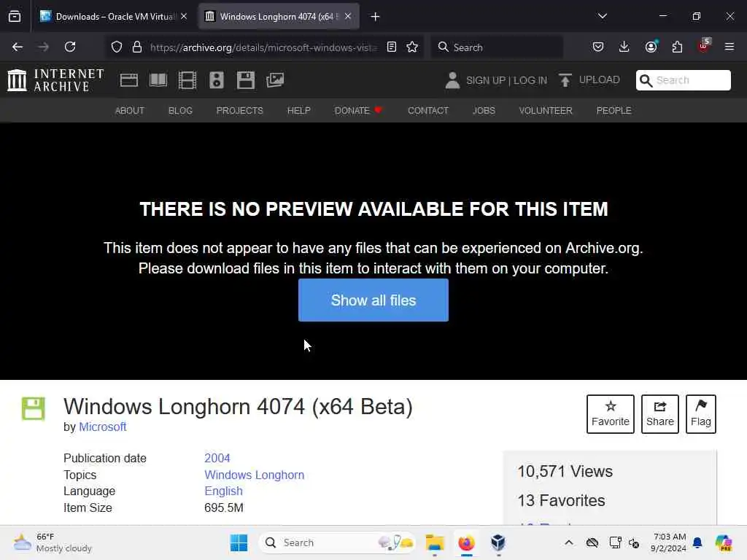Switch to Downloads Oracle VM VirtualBox tab
This screenshot has height=560, width=747.
pyautogui.click(x=113, y=16)
